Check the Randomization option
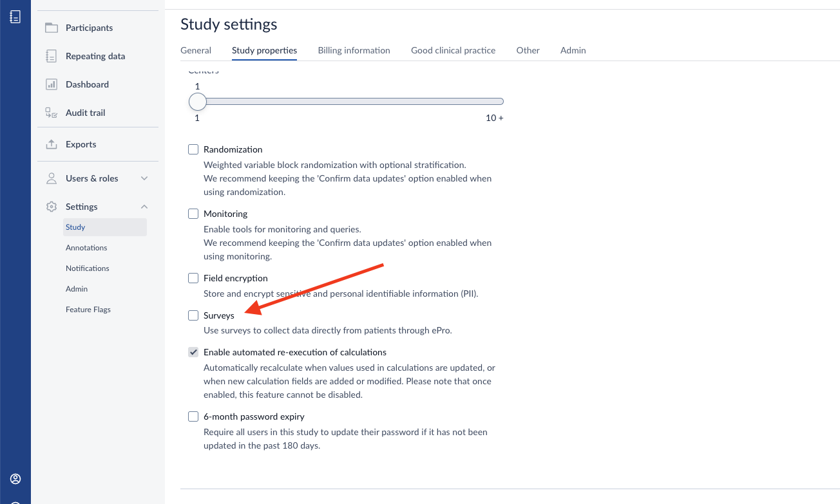 [x=193, y=149]
